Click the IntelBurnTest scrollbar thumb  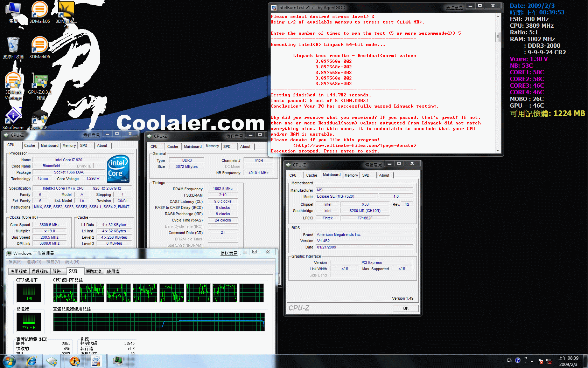(x=498, y=36)
